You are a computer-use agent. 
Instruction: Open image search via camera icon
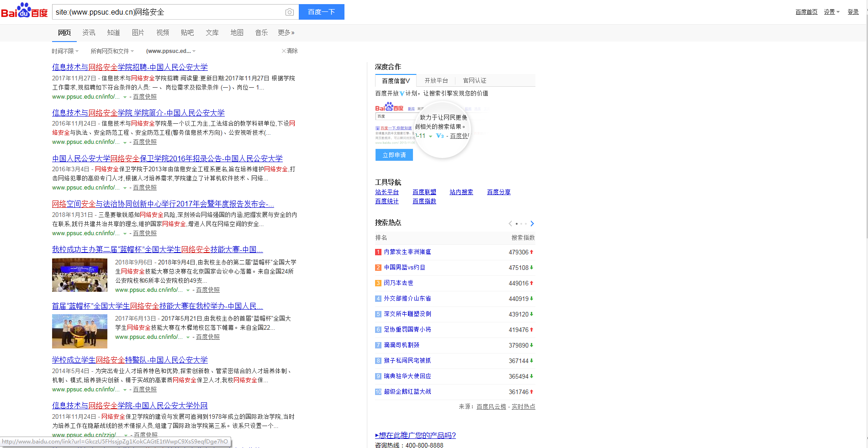click(x=290, y=12)
